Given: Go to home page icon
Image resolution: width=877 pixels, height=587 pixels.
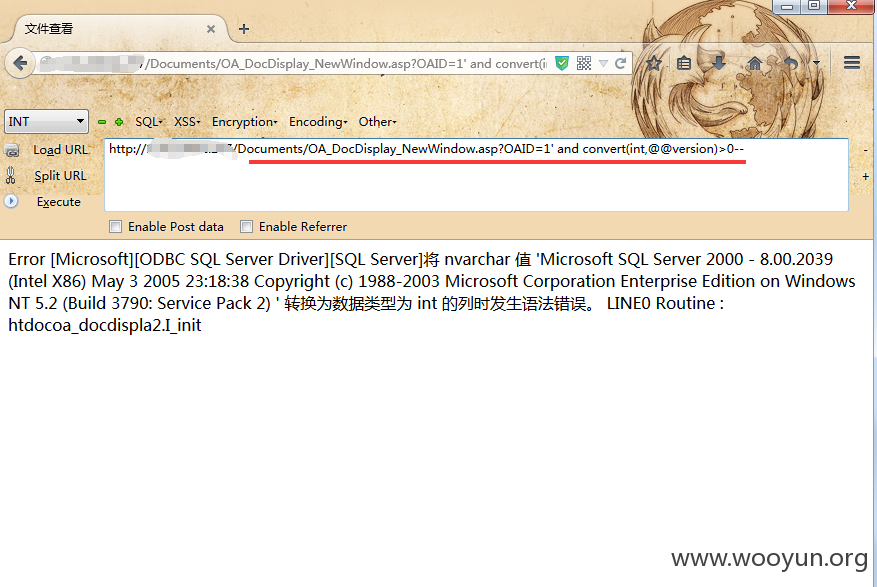Looking at the screenshot, I should click(755, 63).
